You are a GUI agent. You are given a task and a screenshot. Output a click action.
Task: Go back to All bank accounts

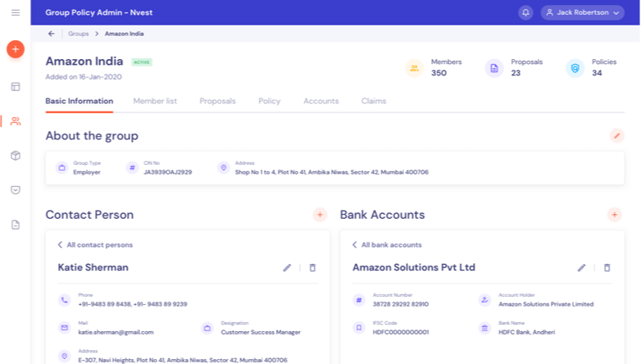387,244
